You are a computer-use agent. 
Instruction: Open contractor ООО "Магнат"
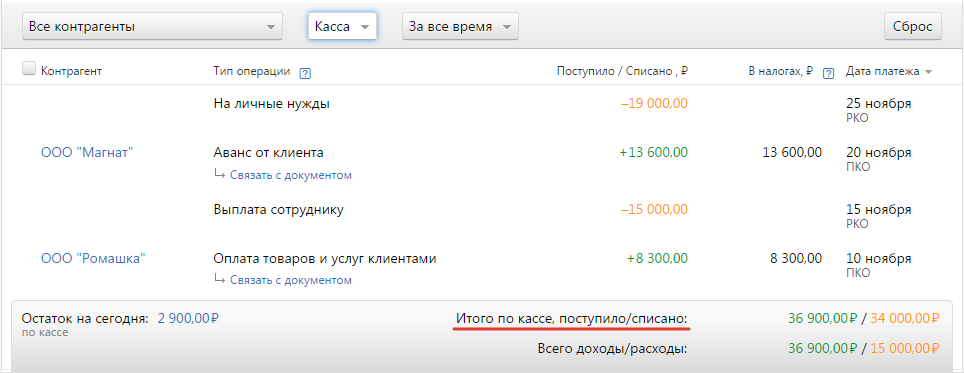[x=87, y=152]
